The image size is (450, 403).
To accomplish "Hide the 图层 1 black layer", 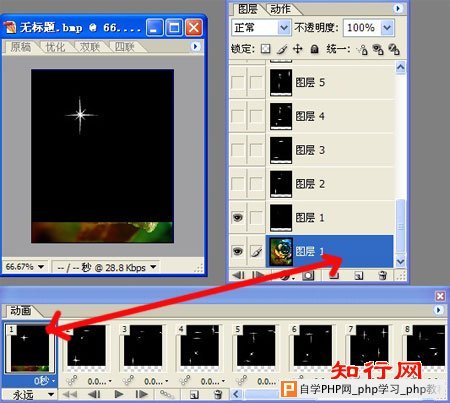I will click(x=237, y=218).
